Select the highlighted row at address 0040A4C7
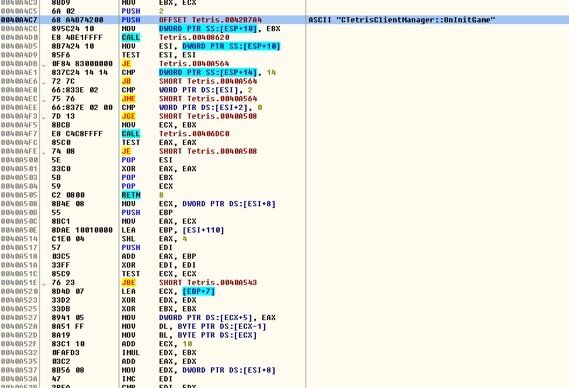The height and width of the screenshot is (388, 569). coord(284,20)
